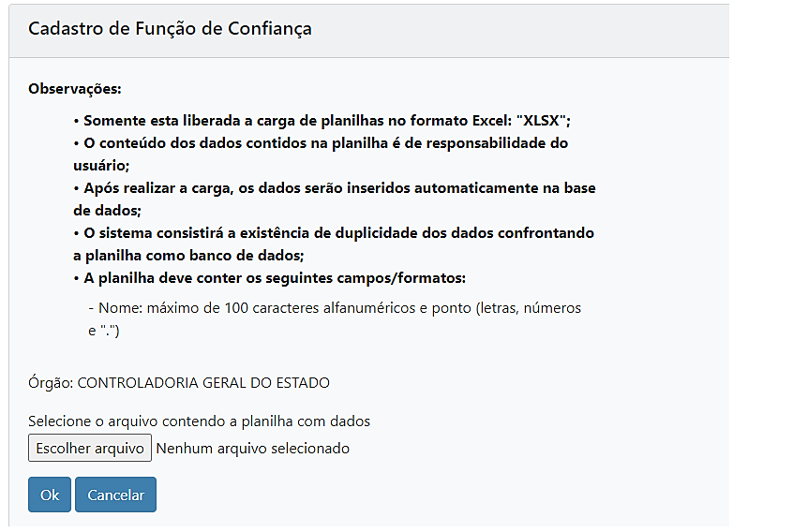808x532 pixels.
Task: Click the 'e ".")' text ending the Nome rule
Action: pyautogui.click(x=104, y=330)
